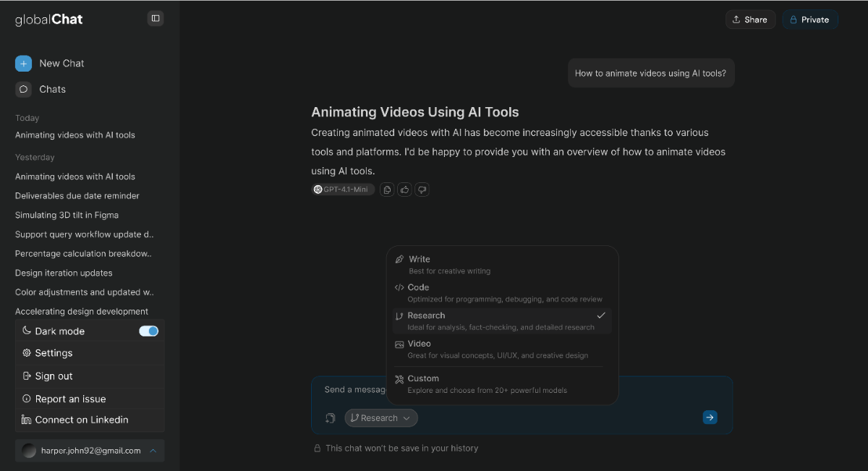This screenshot has width=868, height=471.
Task: Click the blue New Chat plus icon
Action: (x=23, y=64)
